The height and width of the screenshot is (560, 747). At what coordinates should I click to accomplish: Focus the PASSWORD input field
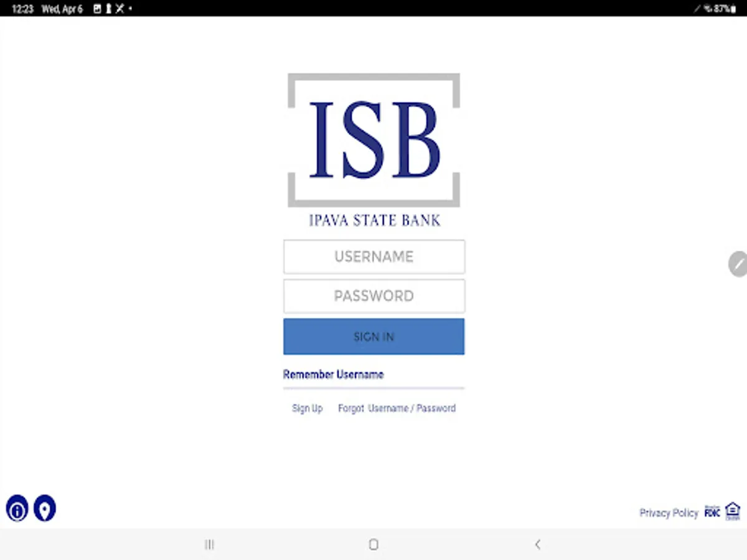pos(374,296)
